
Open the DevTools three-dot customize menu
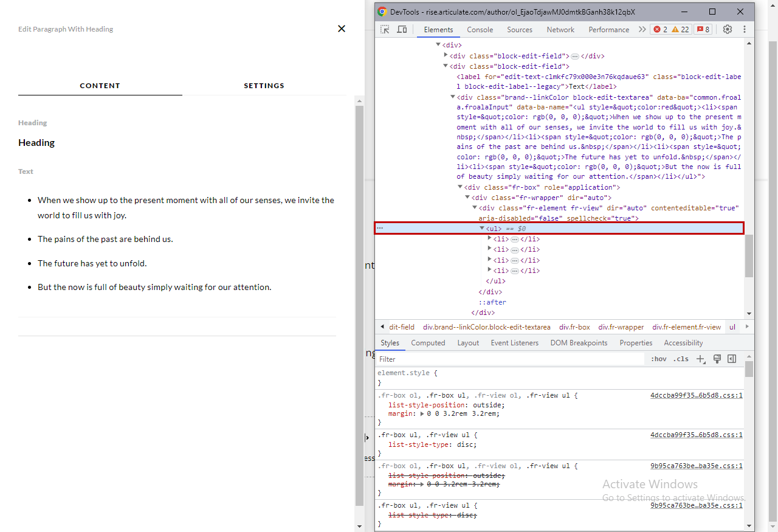[x=744, y=29]
